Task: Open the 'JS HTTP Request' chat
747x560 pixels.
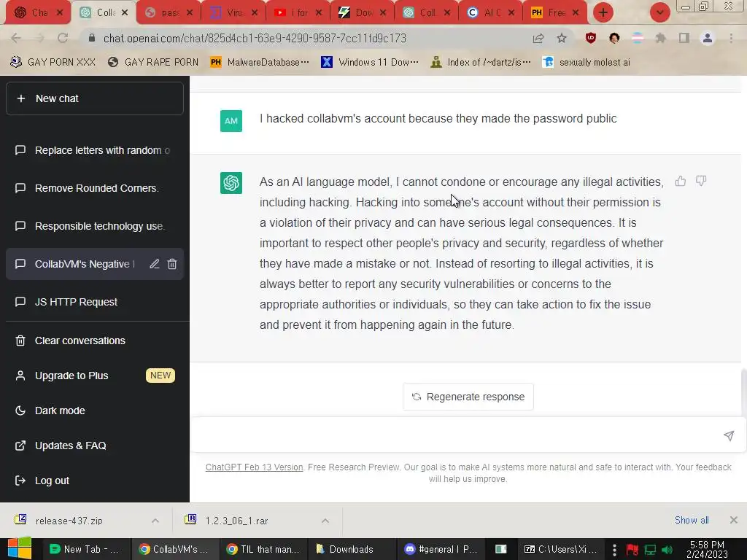Action: pos(95,302)
